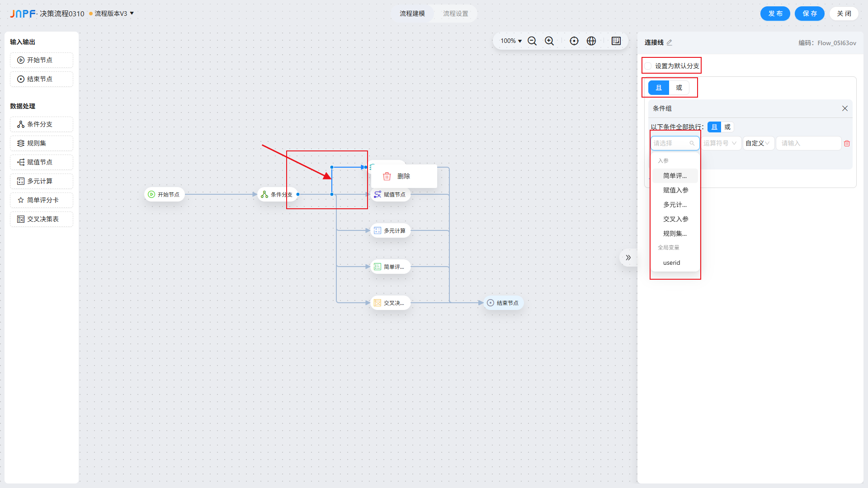Click the 请输入 value input field
The height and width of the screenshot is (488, 868).
click(808, 143)
